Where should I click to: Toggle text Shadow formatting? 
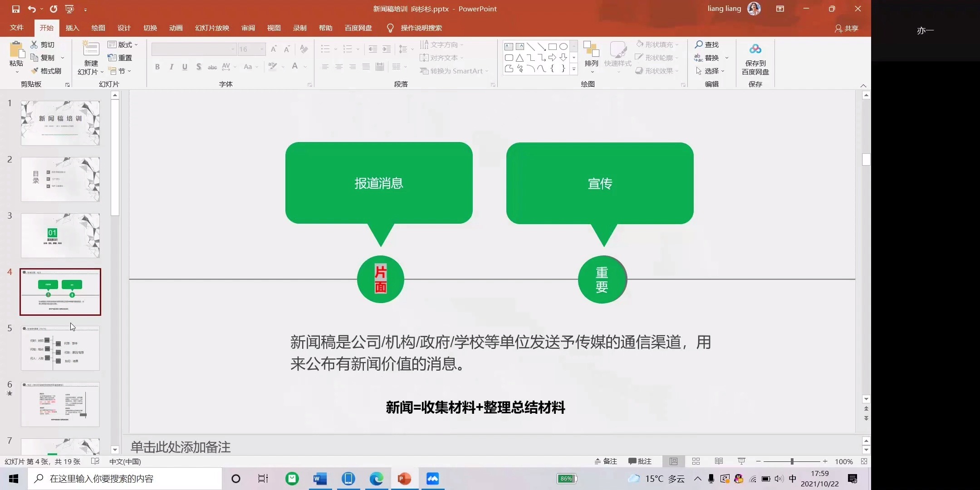tap(199, 67)
